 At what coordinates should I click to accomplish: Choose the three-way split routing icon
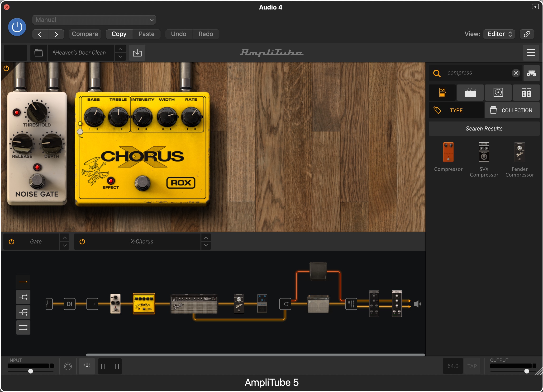23,312
